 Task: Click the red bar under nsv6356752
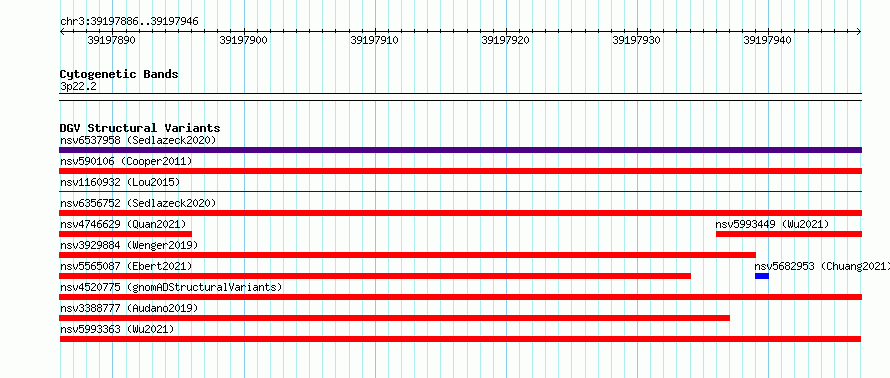[460, 213]
